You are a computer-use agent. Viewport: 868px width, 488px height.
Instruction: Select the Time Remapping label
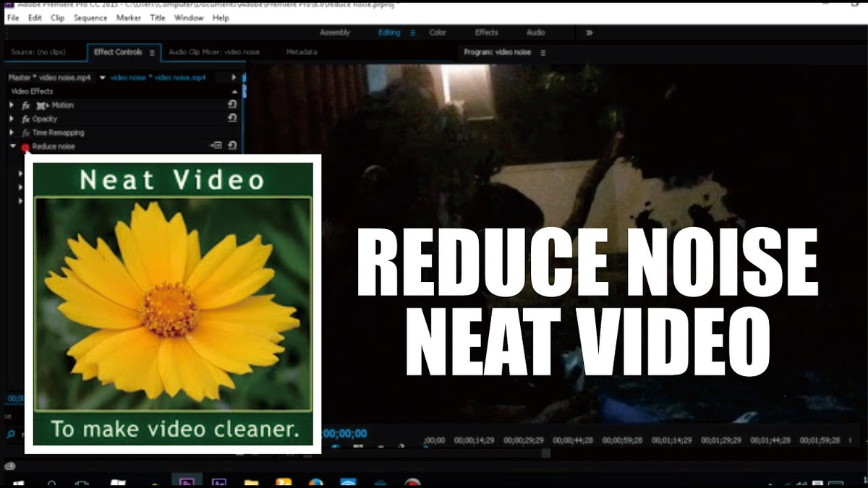pos(59,133)
